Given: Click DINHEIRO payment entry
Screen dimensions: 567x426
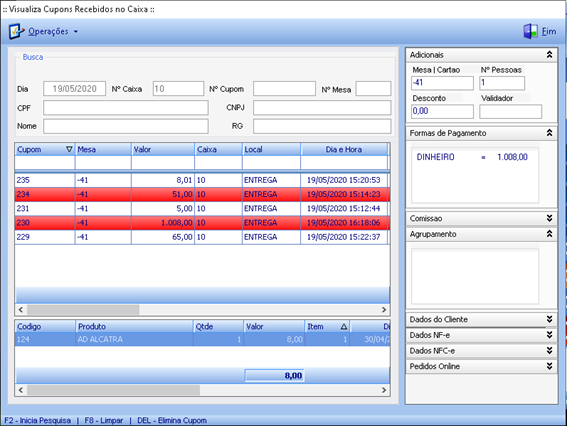Looking at the screenshot, I should [x=472, y=157].
